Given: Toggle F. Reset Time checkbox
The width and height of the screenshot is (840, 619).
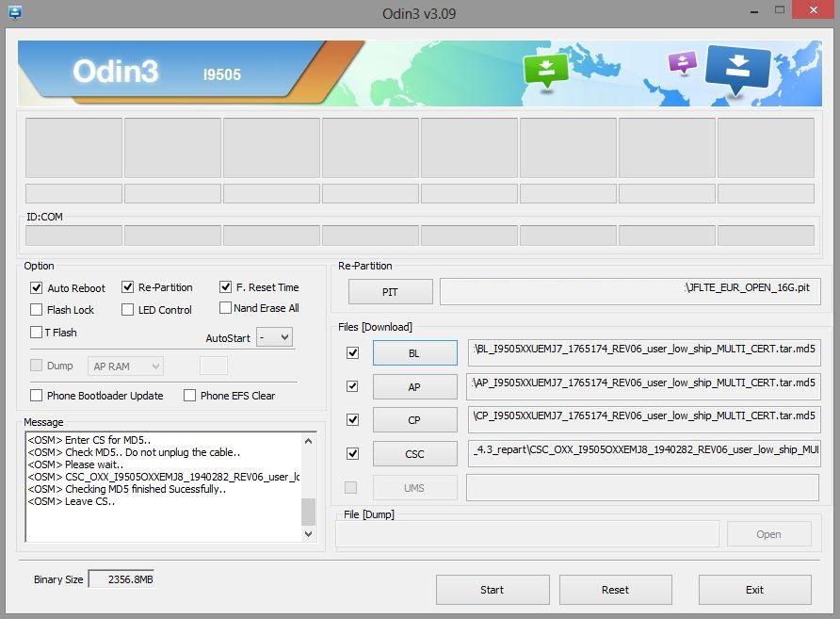Looking at the screenshot, I should (225, 287).
